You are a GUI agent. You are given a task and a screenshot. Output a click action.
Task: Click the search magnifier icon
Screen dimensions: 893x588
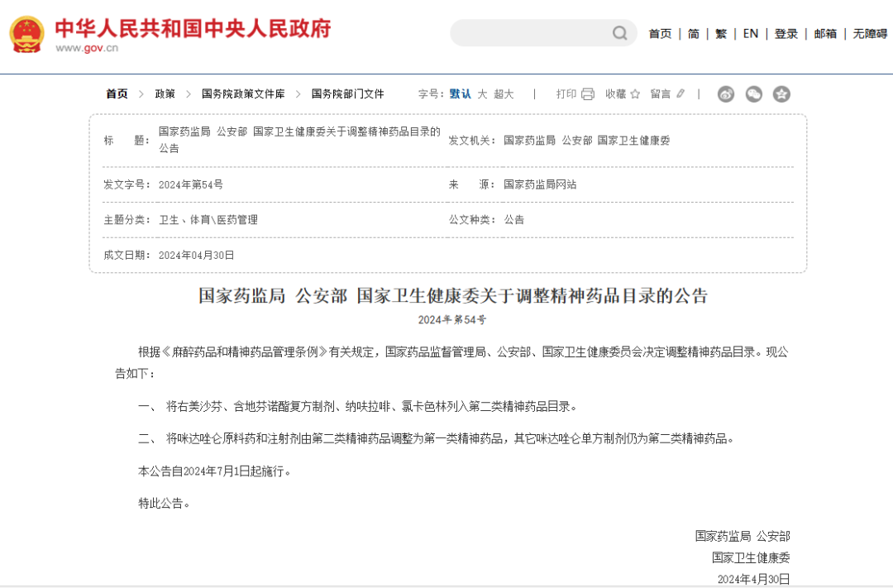click(x=619, y=33)
